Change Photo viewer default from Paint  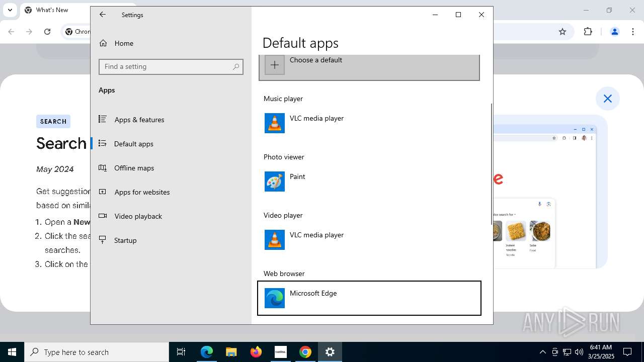369,182
